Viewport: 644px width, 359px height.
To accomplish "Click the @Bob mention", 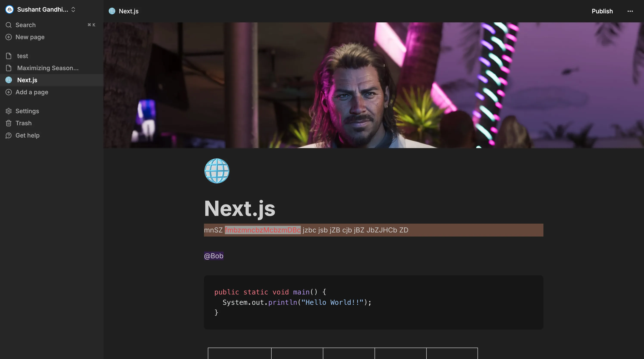I will tap(213, 256).
